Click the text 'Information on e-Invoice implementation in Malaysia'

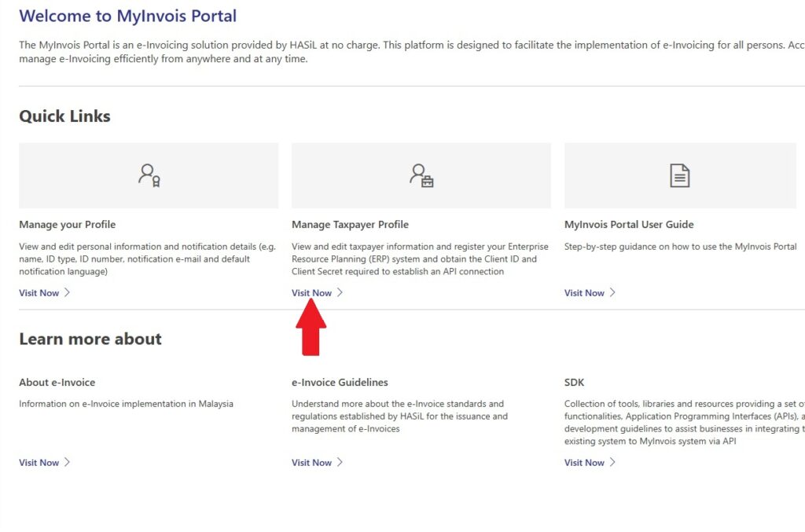(x=127, y=404)
